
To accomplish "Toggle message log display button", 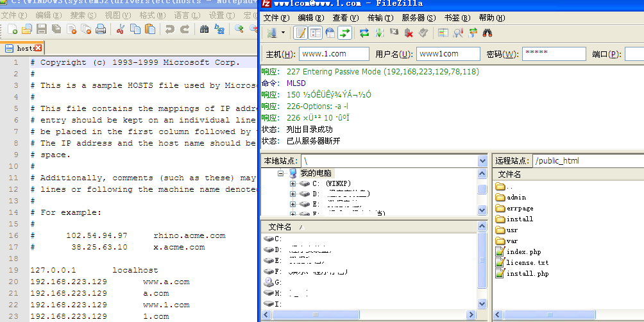I will click(x=300, y=33).
